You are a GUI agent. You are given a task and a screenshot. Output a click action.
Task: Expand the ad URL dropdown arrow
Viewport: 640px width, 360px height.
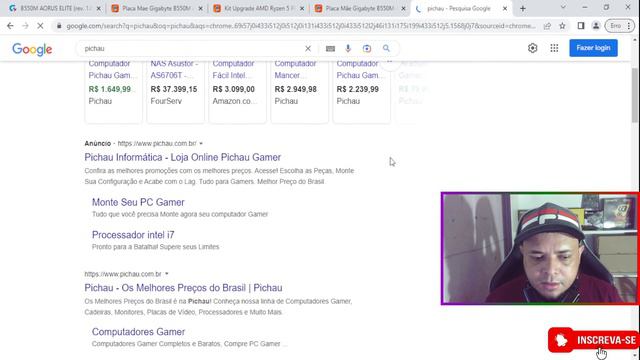click(x=201, y=144)
